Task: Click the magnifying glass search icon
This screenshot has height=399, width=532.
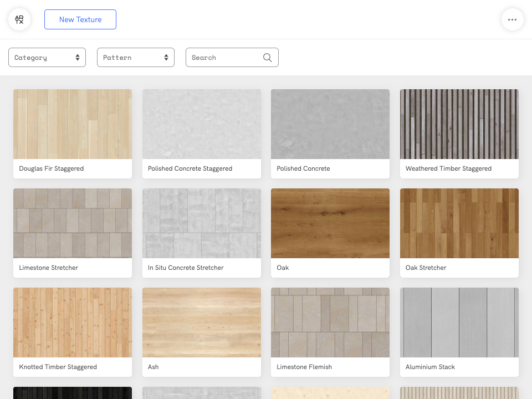Action: tap(268, 58)
